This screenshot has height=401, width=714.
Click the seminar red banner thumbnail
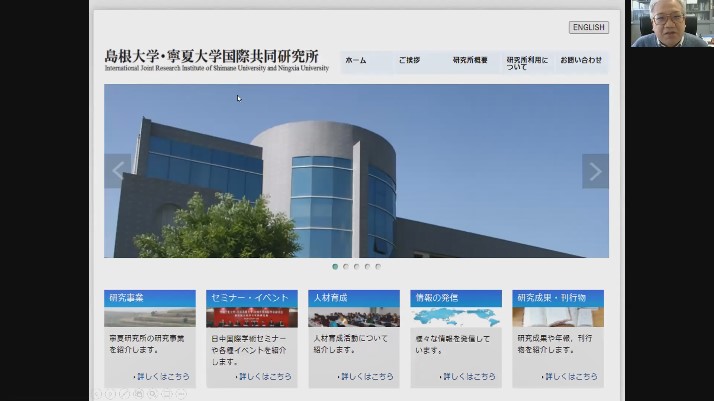[252, 317]
